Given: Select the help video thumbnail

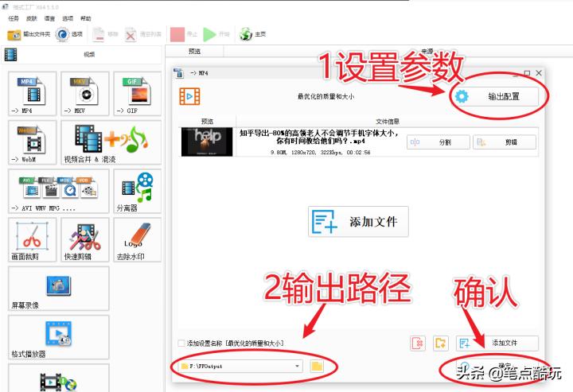Looking at the screenshot, I should point(207,142).
